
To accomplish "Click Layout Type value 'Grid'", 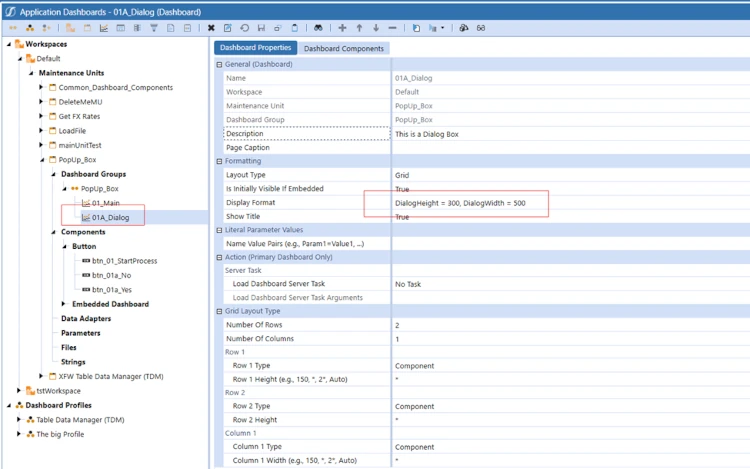I will coord(402,175).
